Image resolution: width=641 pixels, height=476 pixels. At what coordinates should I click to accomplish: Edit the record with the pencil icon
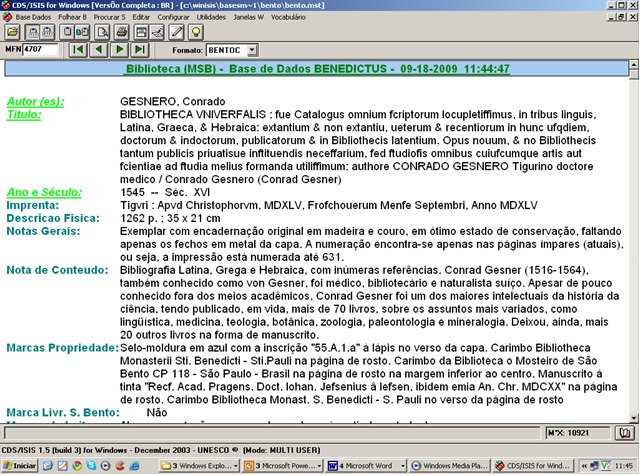point(176,32)
